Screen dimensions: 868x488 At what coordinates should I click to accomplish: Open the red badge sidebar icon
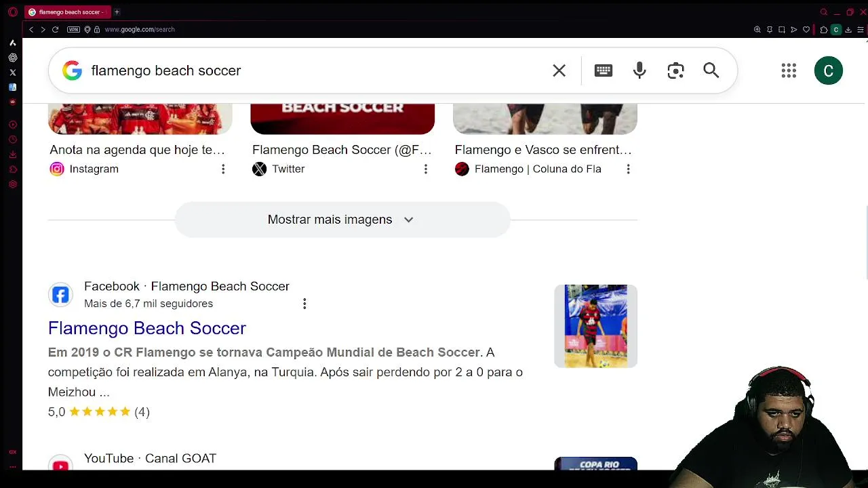[x=12, y=102]
